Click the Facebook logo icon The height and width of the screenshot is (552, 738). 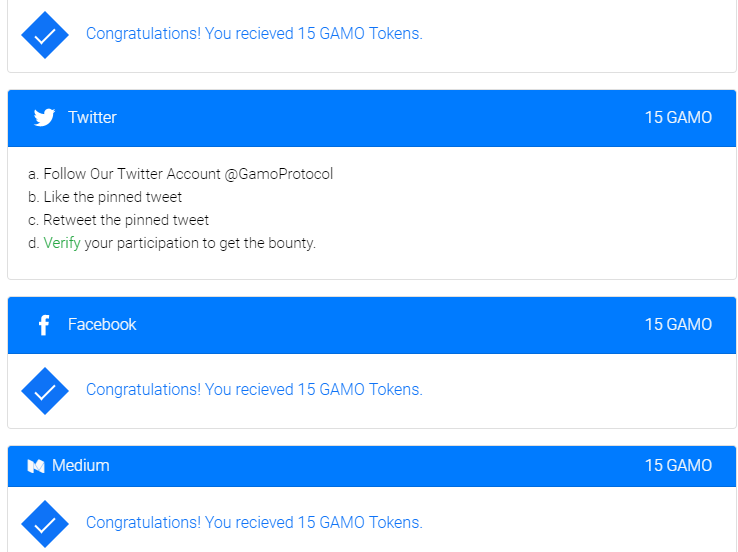click(43, 325)
